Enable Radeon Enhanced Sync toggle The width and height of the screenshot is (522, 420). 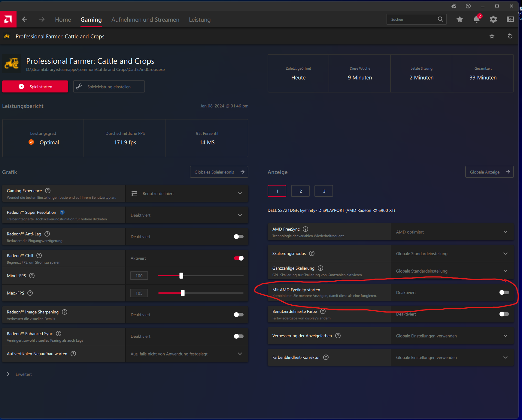[x=239, y=336]
